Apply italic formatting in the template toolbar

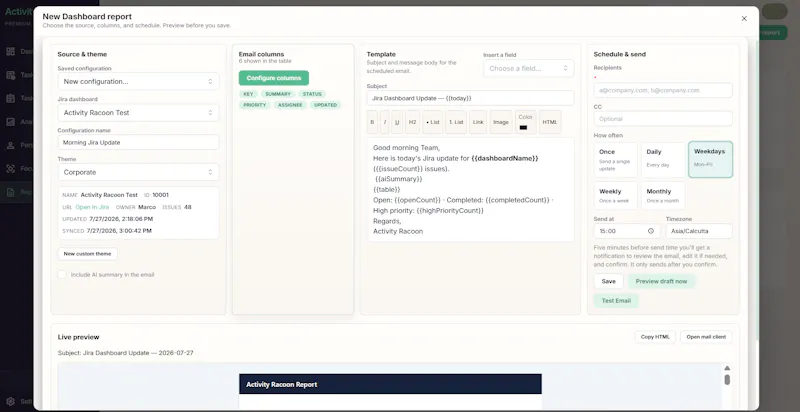(x=385, y=122)
